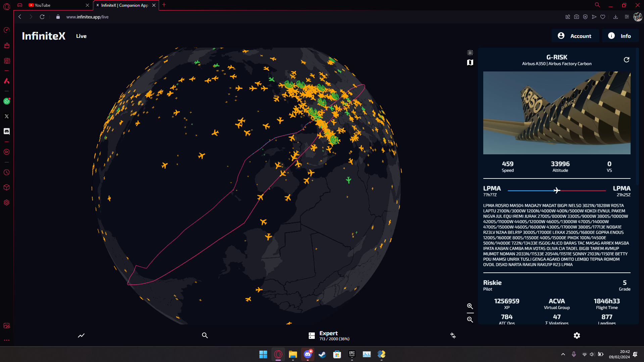Open WhatsApp in the sidebar
The image size is (644, 362).
click(x=7, y=101)
